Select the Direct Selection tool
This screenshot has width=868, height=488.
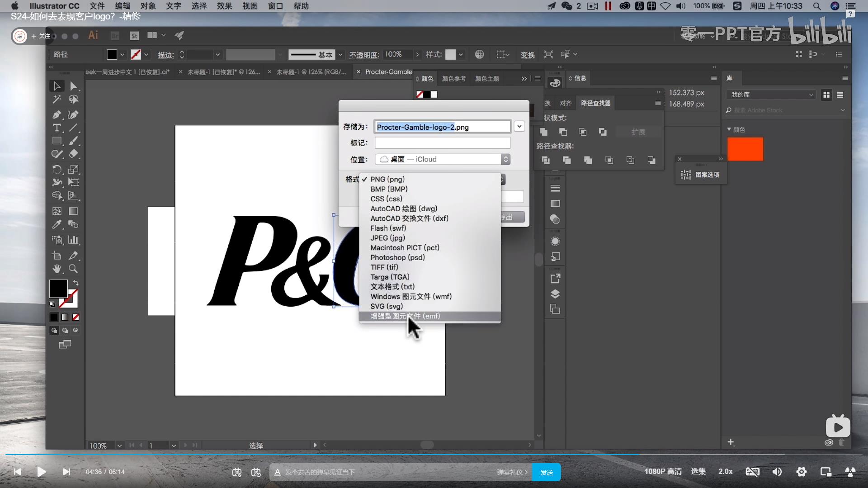click(73, 86)
